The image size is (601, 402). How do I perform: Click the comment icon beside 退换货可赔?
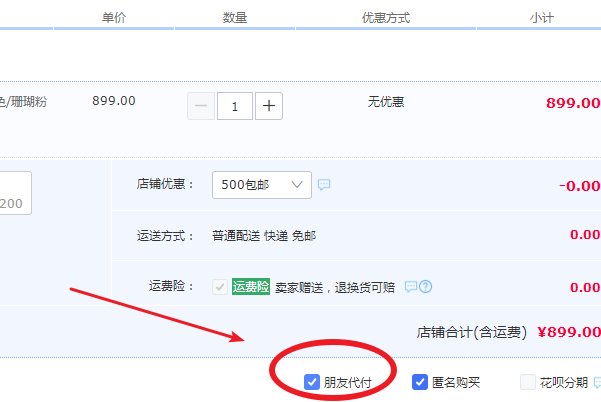click(411, 286)
